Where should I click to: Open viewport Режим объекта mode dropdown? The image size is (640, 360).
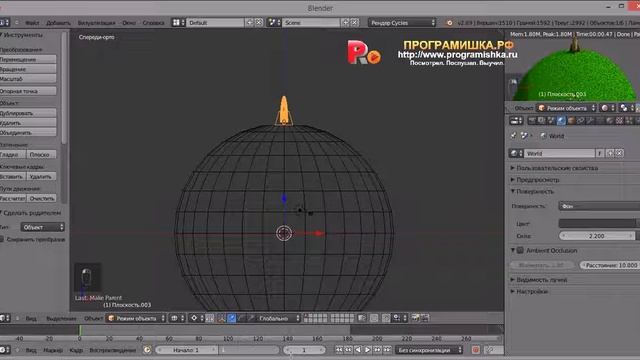(136, 318)
